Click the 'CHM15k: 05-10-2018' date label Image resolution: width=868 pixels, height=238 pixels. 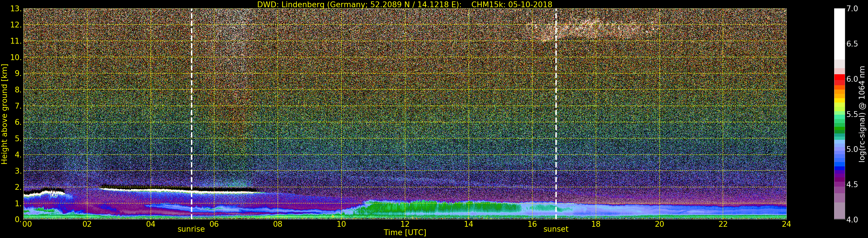coord(512,4)
